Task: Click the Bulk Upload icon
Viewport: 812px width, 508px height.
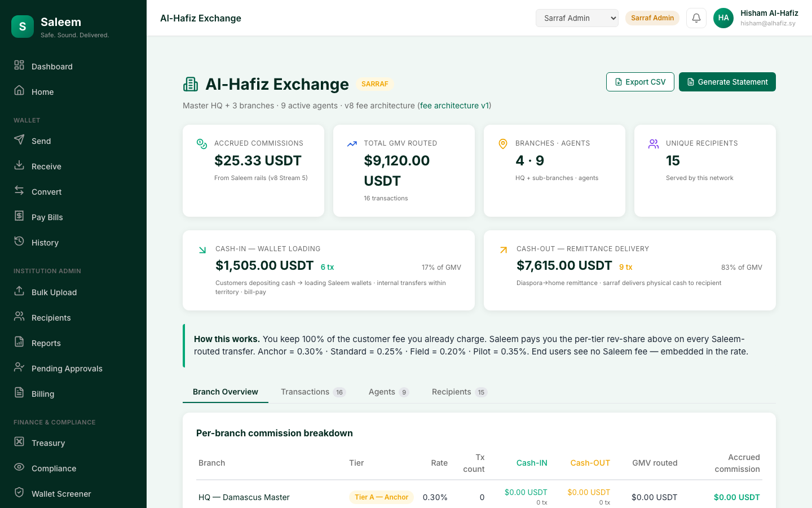Action: [19, 291]
